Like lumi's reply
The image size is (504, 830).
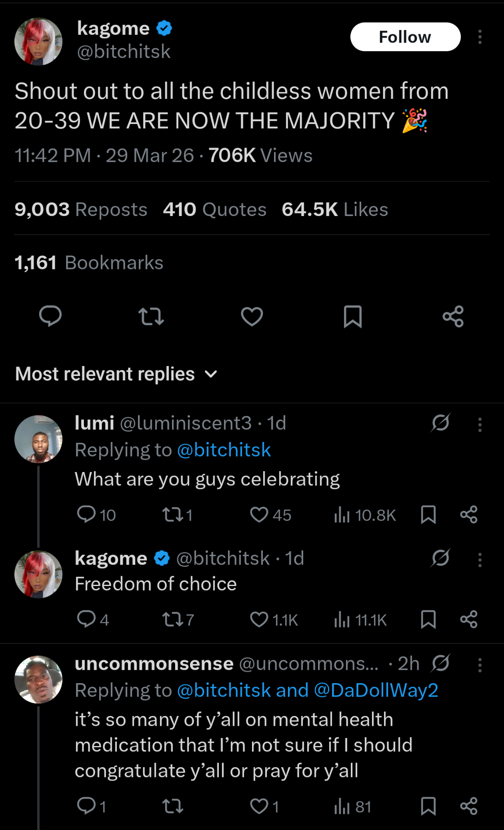(x=259, y=515)
